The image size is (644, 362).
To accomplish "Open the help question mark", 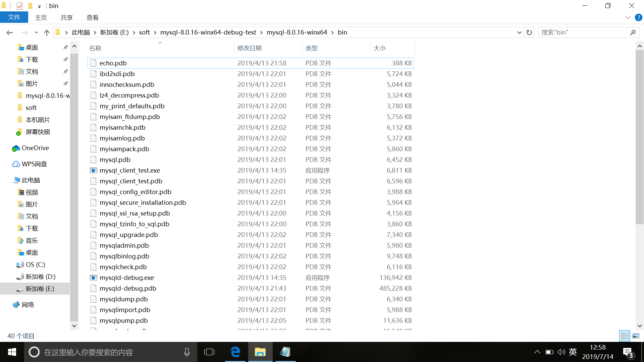I will point(638,17).
